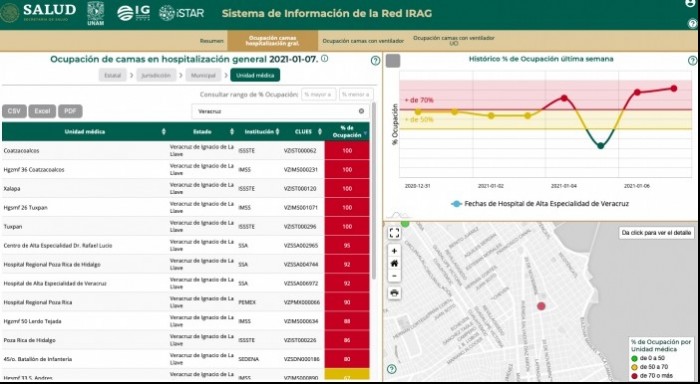Open the Resumen tab
Screen dimensions: 700x384
pos(212,41)
